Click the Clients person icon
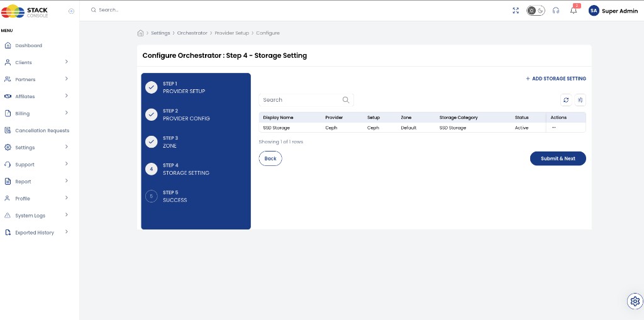Screen dimensions: 644x320 [x=8, y=62]
